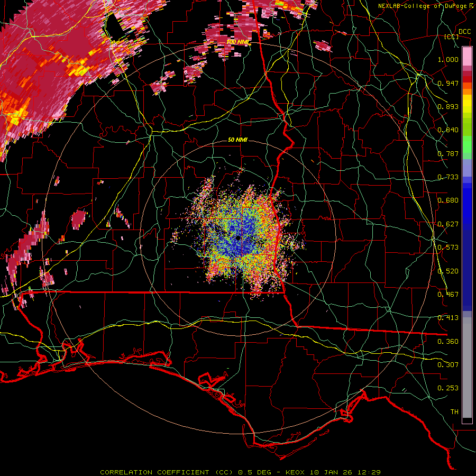Click the 0.680 color scale value

point(448,200)
